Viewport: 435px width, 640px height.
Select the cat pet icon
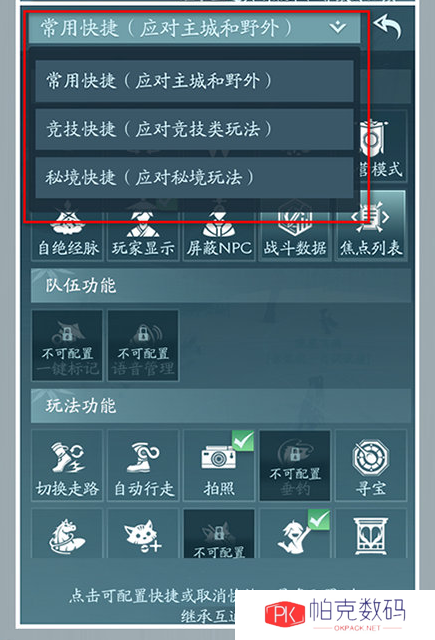pos(143,534)
